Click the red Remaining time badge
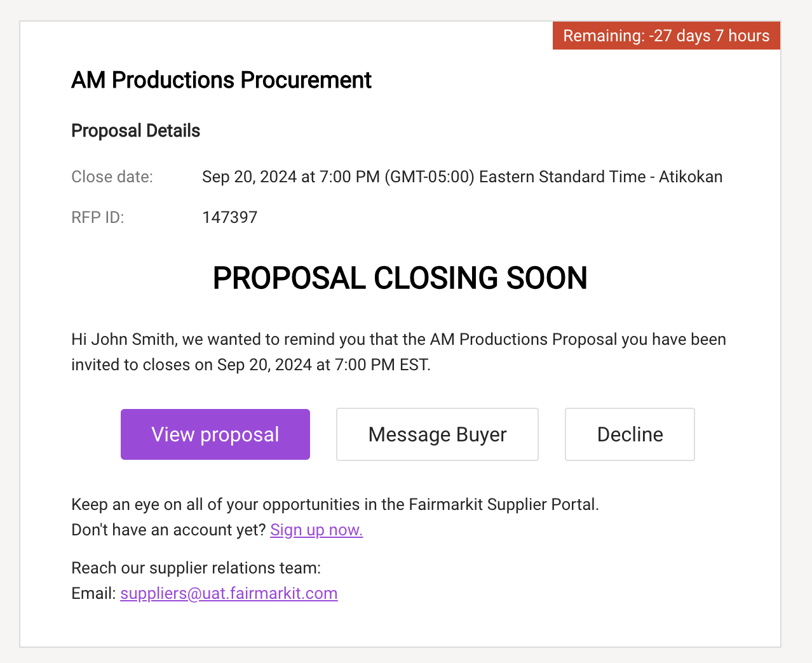This screenshot has width=812, height=663. [x=667, y=36]
